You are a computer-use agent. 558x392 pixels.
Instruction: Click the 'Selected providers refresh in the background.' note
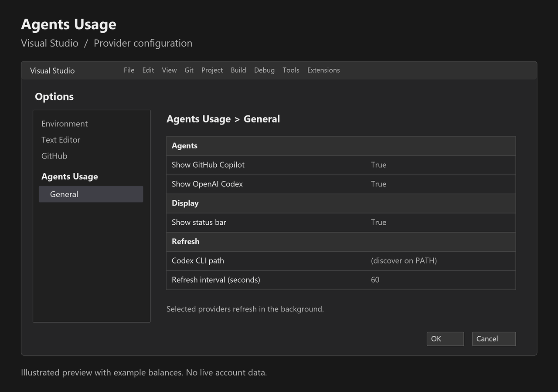point(245,309)
